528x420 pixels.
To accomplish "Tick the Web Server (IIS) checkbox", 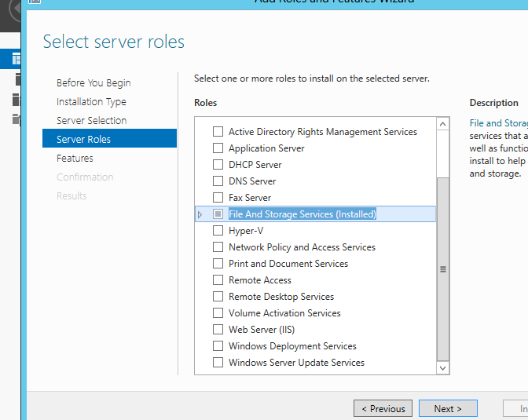I will 218,330.
